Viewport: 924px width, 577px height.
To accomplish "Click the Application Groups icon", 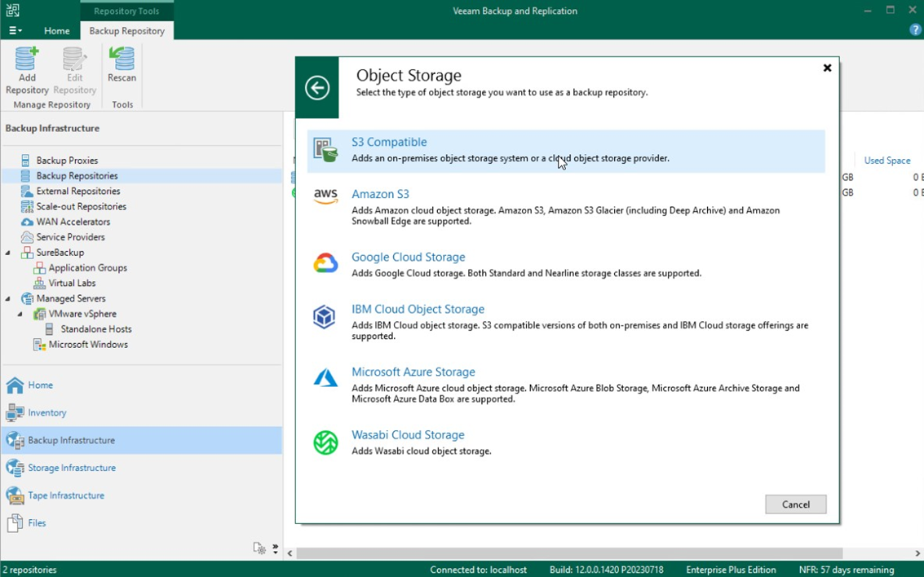I will [x=39, y=267].
